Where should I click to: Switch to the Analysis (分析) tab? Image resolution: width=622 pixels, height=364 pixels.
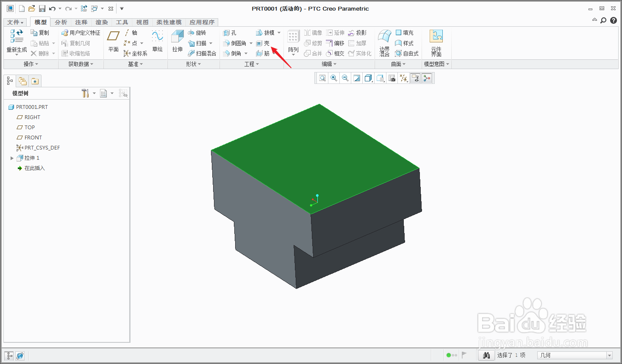(x=61, y=22)
